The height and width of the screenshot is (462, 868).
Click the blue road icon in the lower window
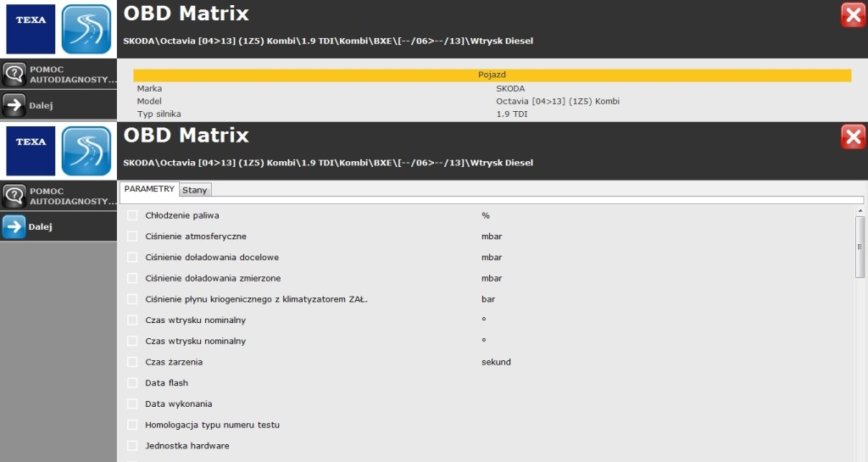tap(86, 151)
